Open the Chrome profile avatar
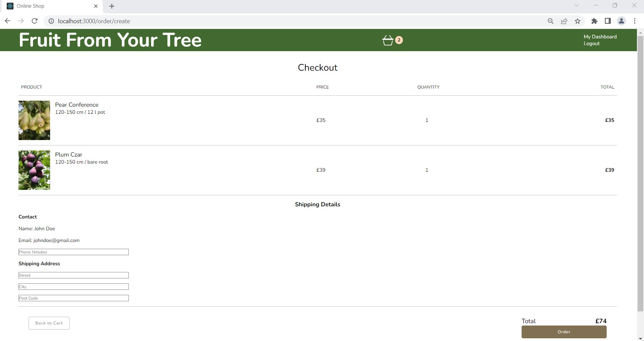Viewport: 644px width, 341px height. (x=621, y=21)
